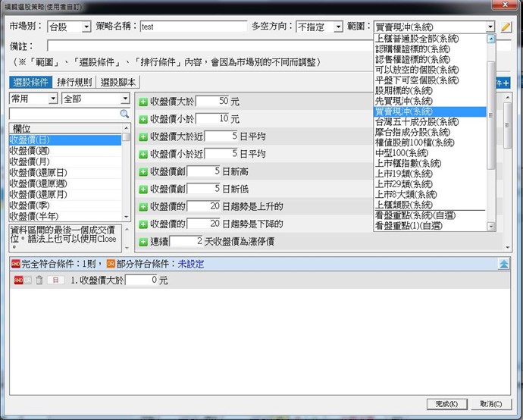Collapse the conditions panel with the up-arrow icon
Image resolution: width=523 pixels, height=420 pixels.
[x=503, y=264]
